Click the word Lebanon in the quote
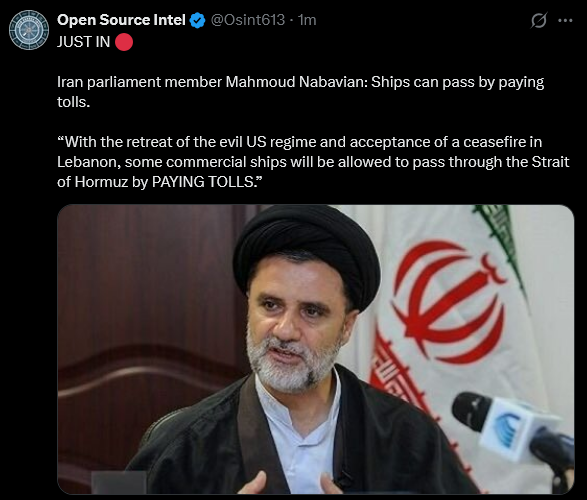Image resolution: width=587 pixels, height=500 pixels. point(89,162)
